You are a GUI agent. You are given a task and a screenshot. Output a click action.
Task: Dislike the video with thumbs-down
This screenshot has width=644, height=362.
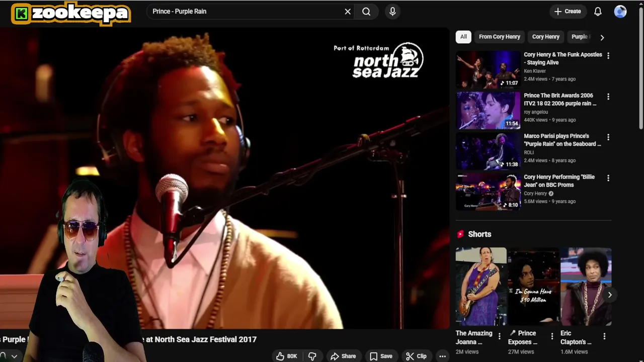click(x=312, y=356)
